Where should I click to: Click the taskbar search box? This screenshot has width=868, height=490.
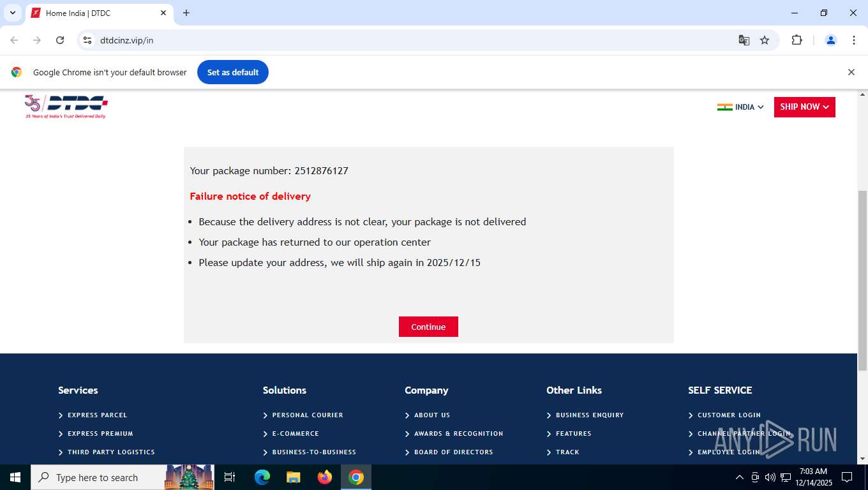click(123, 477)
